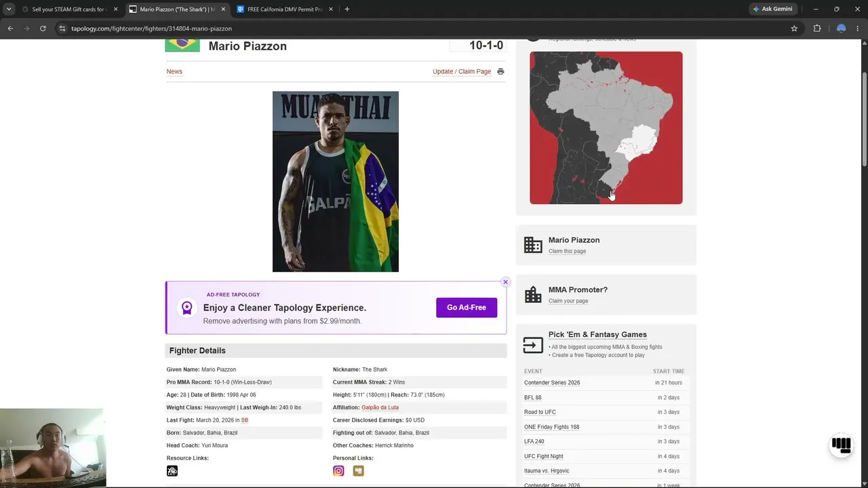
Task: Reload the Tapology page
Action: pos(43,28)
